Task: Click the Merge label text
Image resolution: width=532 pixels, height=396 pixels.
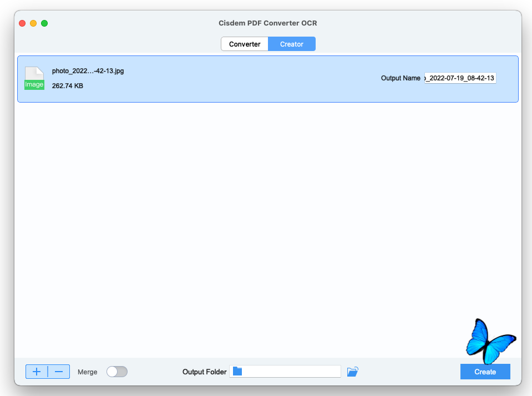Action: coord(87,372)
